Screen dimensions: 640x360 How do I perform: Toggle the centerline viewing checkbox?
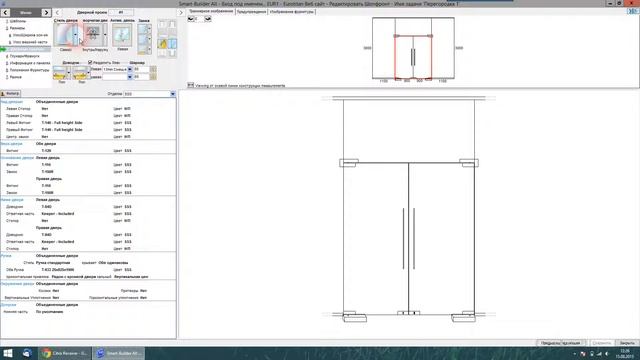click(191, 85)
